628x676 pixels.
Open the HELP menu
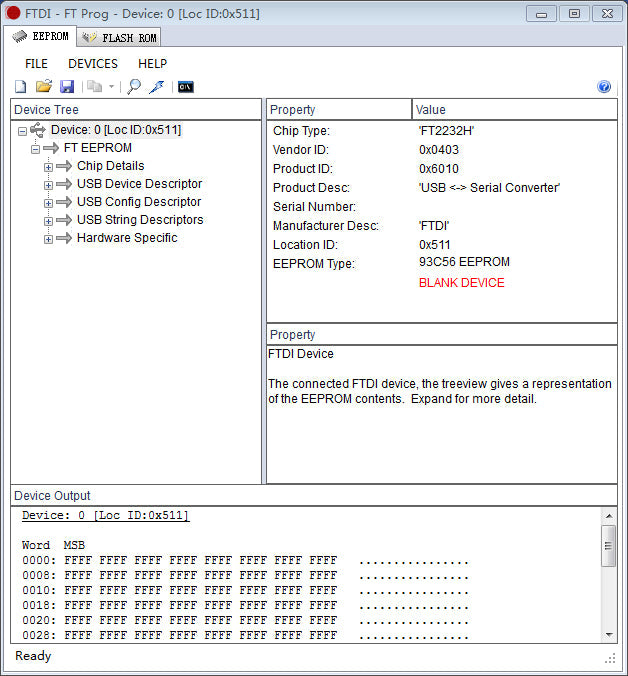152,64
